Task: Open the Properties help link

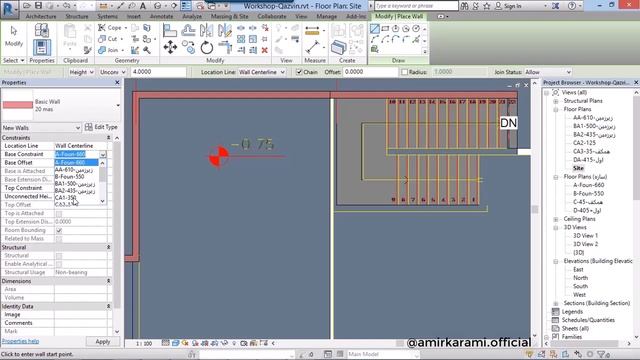Action: tap(20, 341)
